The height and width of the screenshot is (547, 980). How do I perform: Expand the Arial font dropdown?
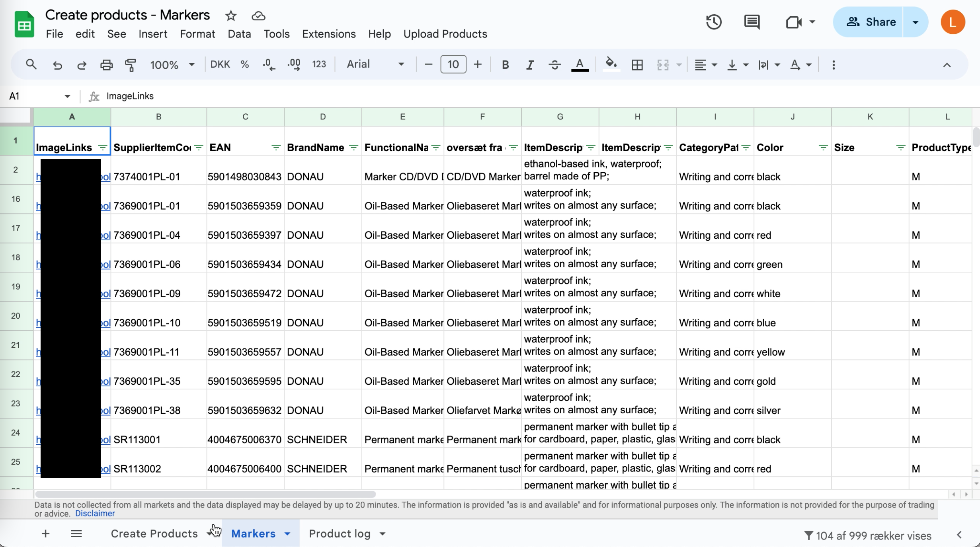tap(375, 64)
